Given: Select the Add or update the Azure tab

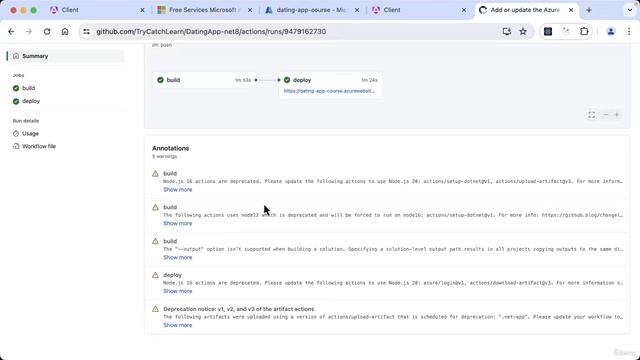Looking at the screenshot, I should click(x=527, y=10).
